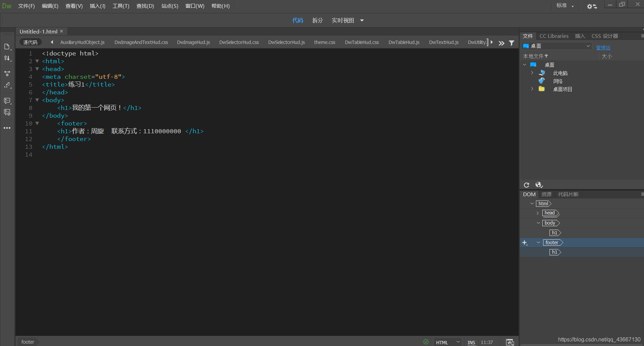
Task: Sort by 本地文件 column header
Action: [x=536, y=56]
